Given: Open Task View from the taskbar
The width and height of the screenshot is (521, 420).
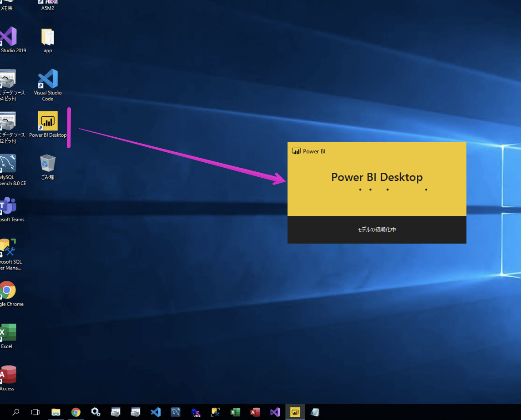Looking at the screenshot, I should coord(35,412).
